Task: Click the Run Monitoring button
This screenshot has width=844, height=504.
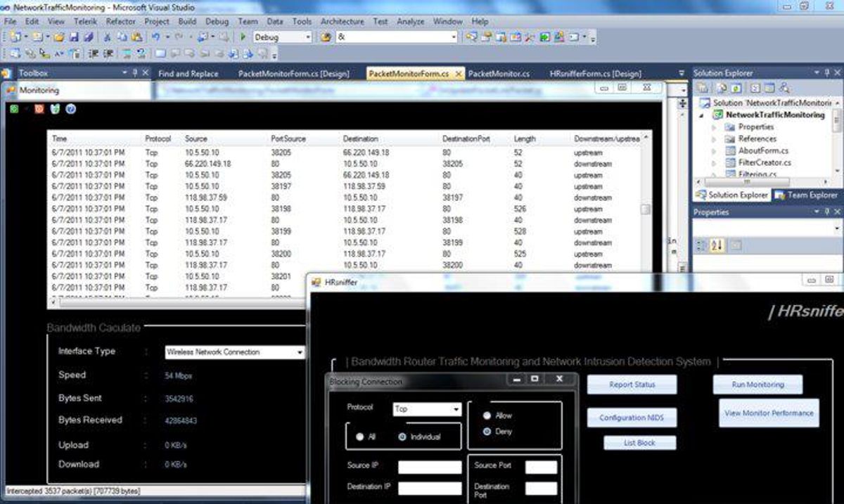Action: click(x=757, y=385)
